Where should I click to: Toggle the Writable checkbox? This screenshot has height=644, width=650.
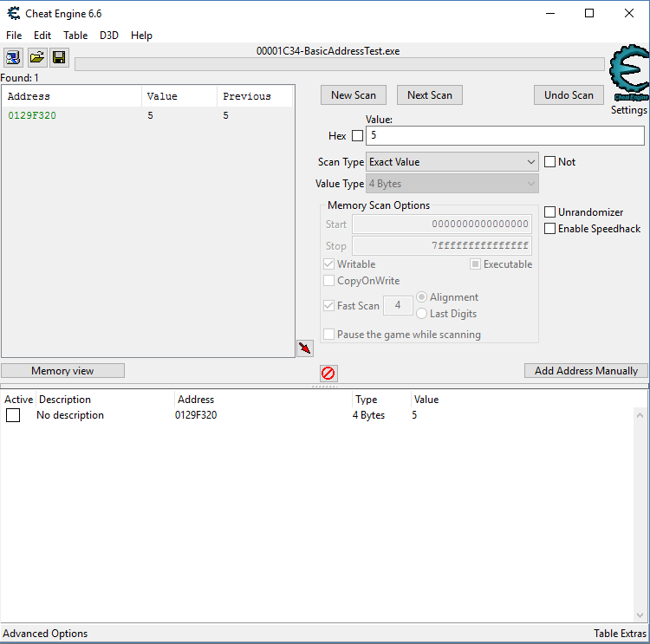point(328,264)
